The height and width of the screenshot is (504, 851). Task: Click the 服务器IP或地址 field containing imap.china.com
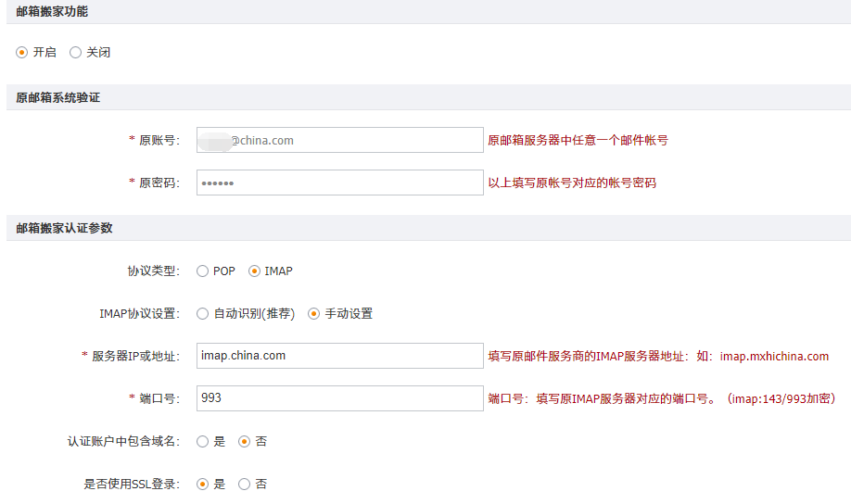(x=339, y=356)
